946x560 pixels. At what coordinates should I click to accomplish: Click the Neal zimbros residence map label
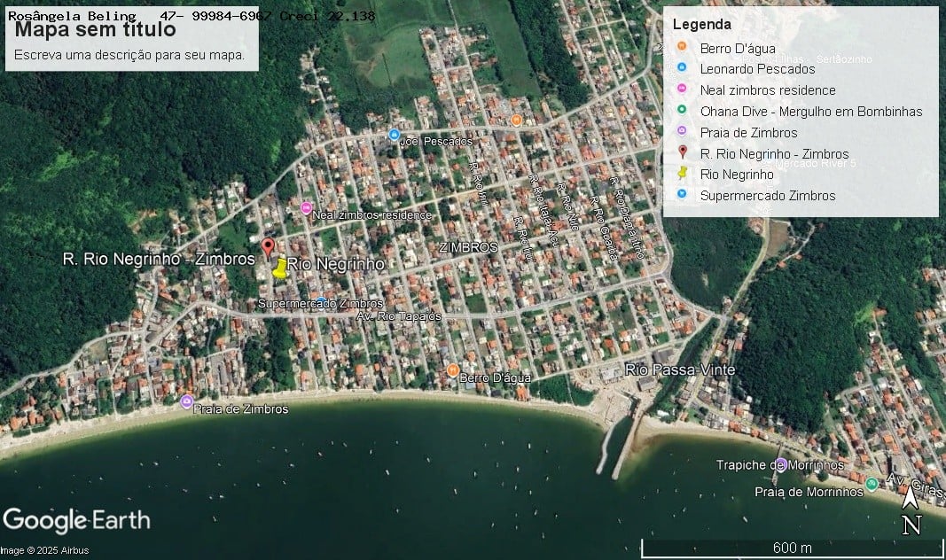pyautogui.click(x=372, y=214)
